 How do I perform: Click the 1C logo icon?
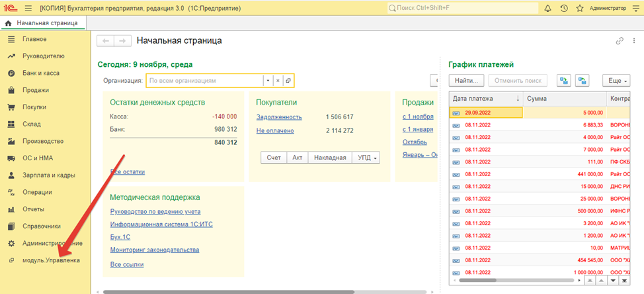11,8
